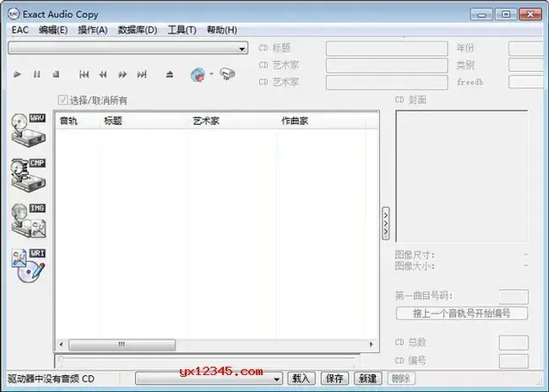The height and width of the screenshot is (392, 549).
Task: Click the 音轨 column header
Action: coord(78,121)
